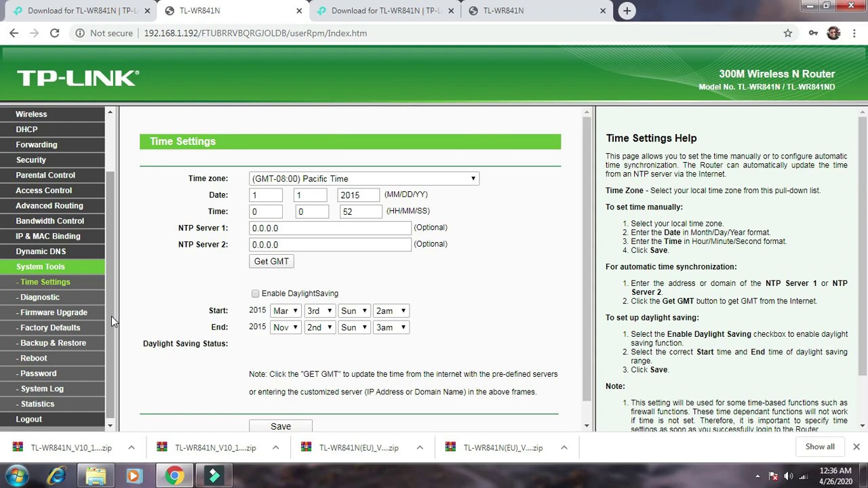Open Statistics page in sidebar
This screenshot has height=488, width=868.
52,404
